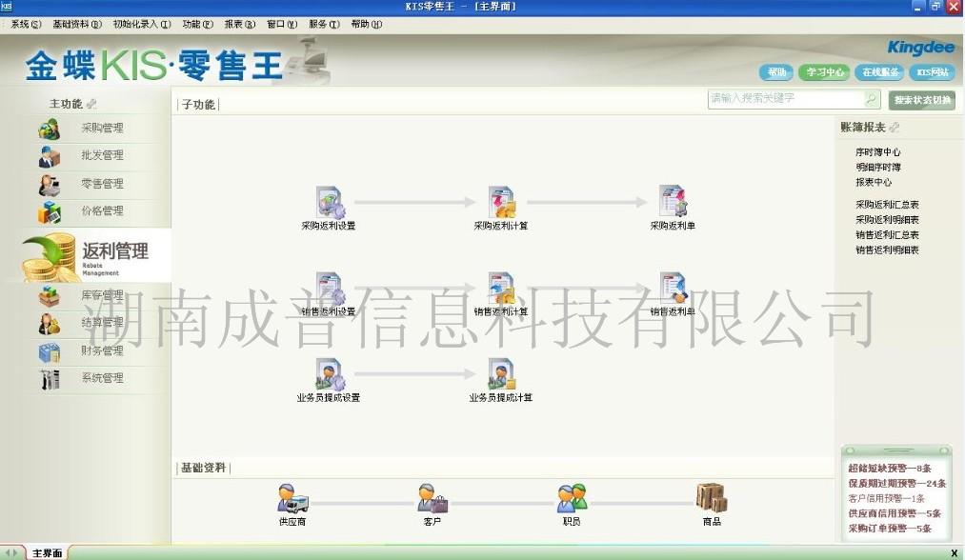
Task: Open 库存管理 module in the sidebar
Action: 102,295
